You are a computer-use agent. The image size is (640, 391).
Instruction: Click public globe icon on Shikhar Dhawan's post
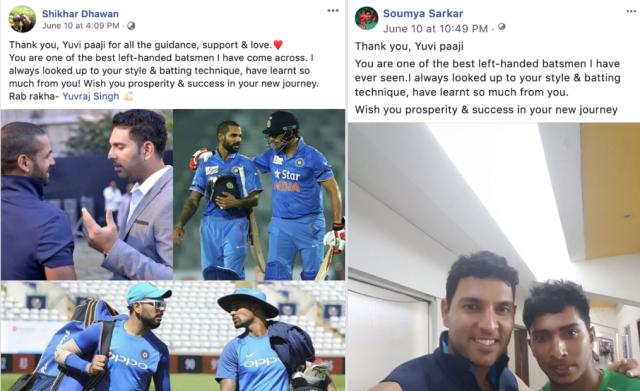131,26
